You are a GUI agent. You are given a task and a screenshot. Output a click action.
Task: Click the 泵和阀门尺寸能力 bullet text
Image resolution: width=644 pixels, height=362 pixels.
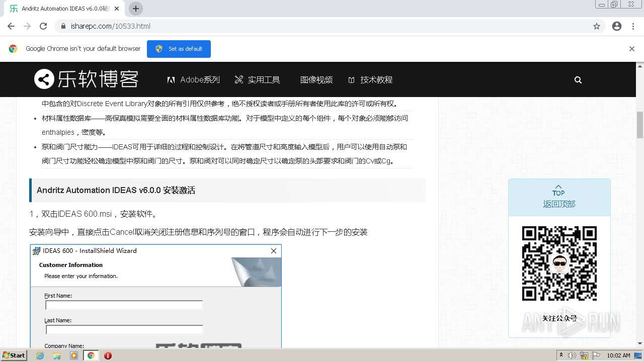click(x=224, y=154)
